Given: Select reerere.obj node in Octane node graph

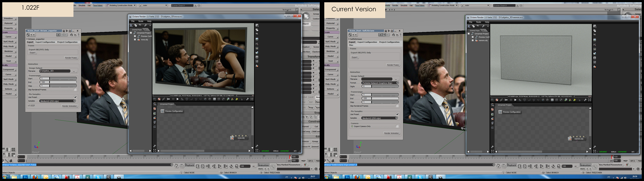Looking at the screenshot, I should pyautogui.click(x=577, y=139).
